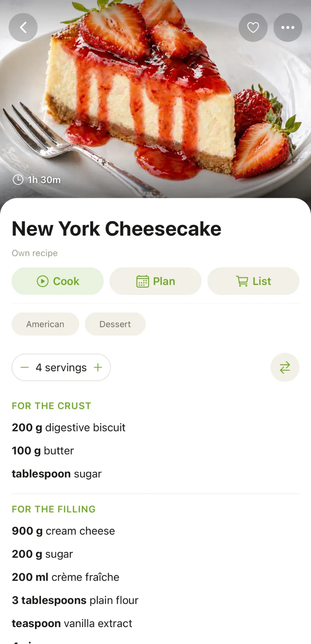
Task: Toggle unit conversion with swap arrows icon
Action: pos(285,367)
